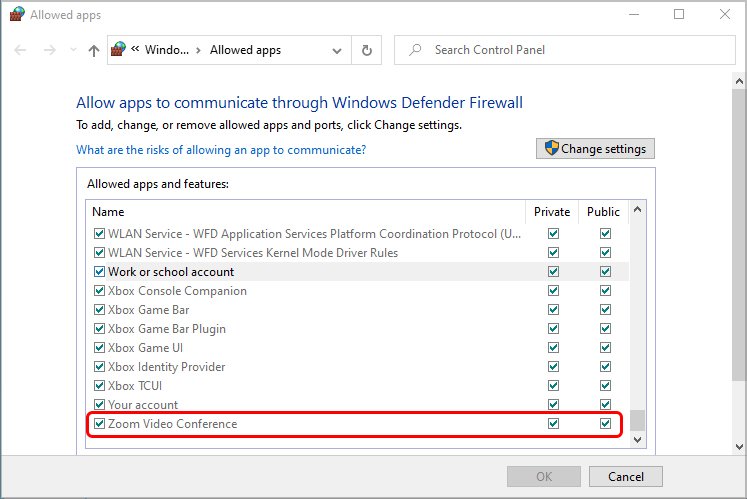Focus the Search Control Panel field

click(565, 50)
